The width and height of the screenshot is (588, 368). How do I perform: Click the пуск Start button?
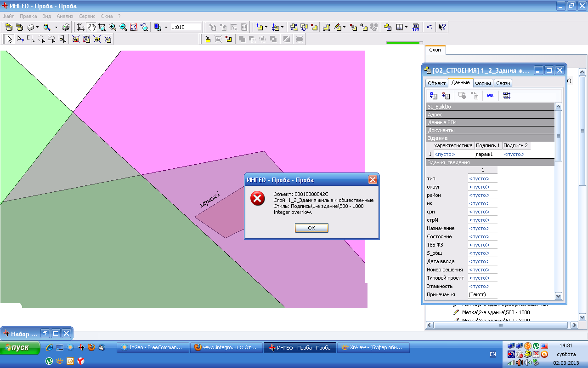20,348
